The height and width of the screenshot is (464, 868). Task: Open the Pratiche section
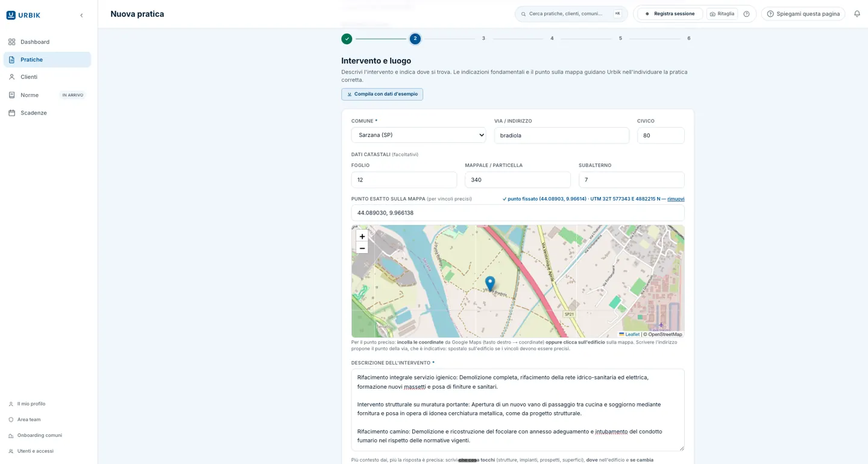pyautogui.click(x=47, y=60)
